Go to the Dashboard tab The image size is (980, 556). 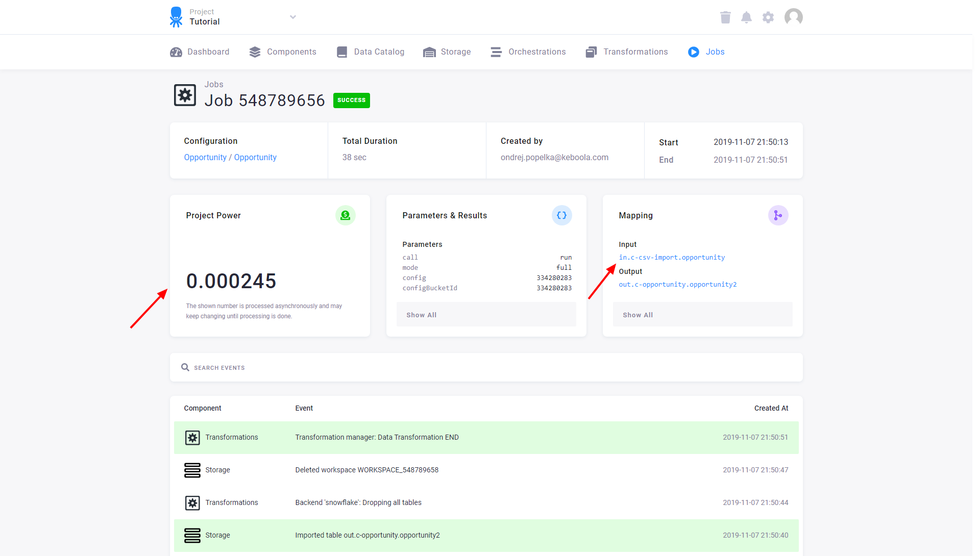[200, 52]
